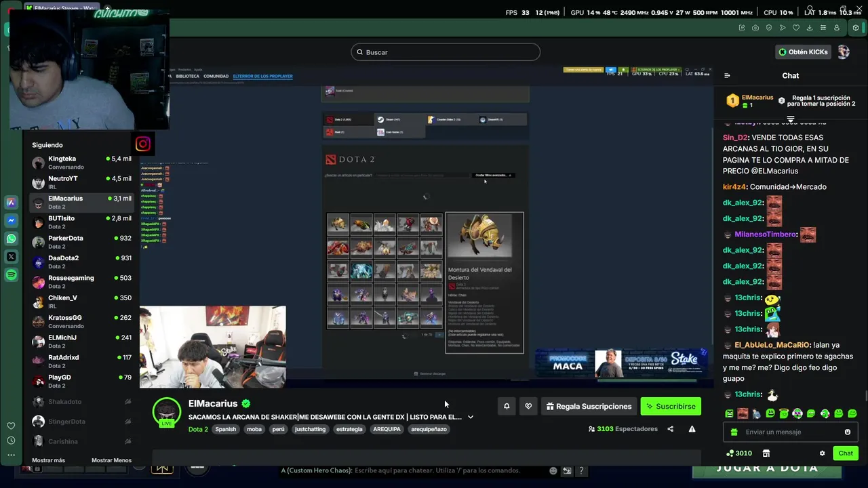868x488 pixels.
Task: Click the Enviar un mensaje chat field
Action: (791, 432)
